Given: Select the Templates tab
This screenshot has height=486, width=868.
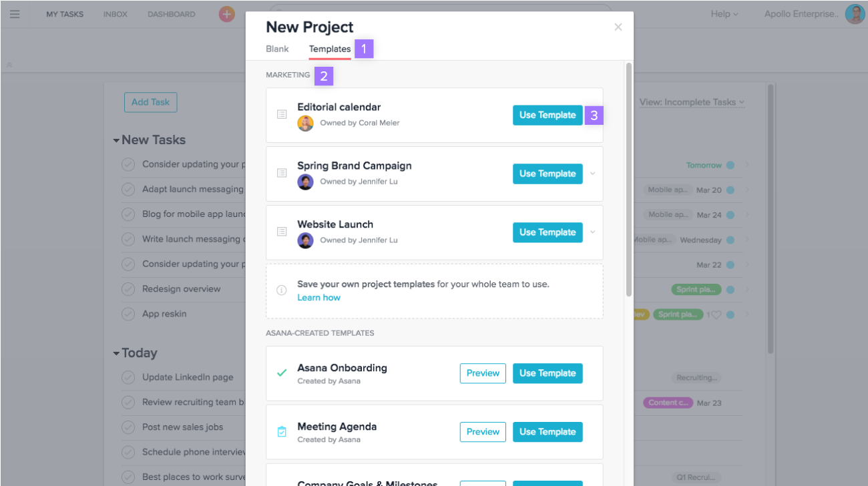Looking at the screenshot, I should 330,49.
